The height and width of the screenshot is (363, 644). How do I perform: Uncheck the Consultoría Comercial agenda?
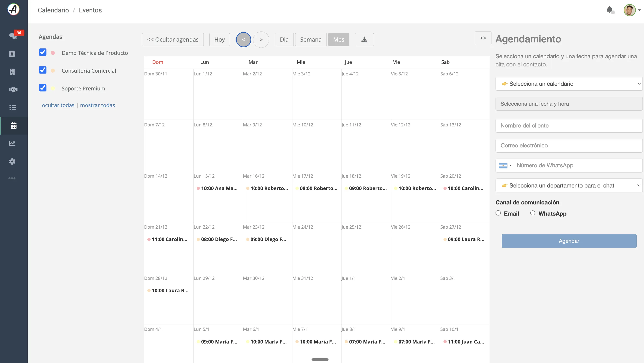pos(43,70)
